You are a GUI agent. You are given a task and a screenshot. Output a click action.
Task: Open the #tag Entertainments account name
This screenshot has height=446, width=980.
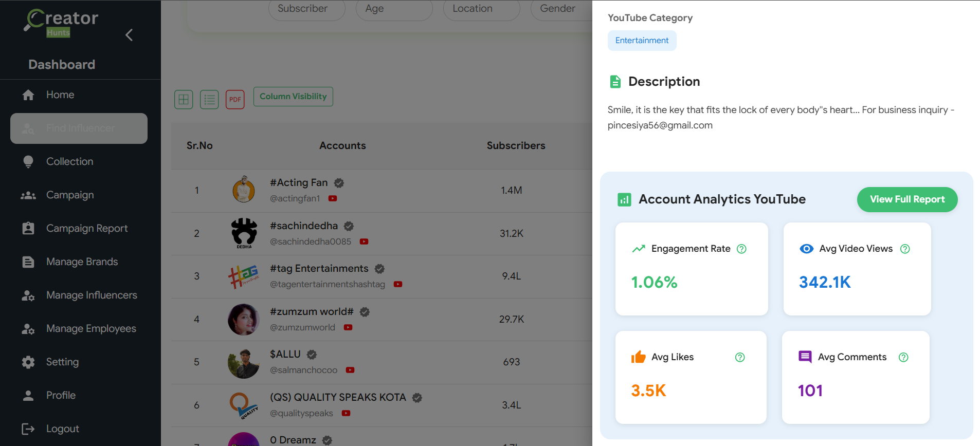click(319, 269)
